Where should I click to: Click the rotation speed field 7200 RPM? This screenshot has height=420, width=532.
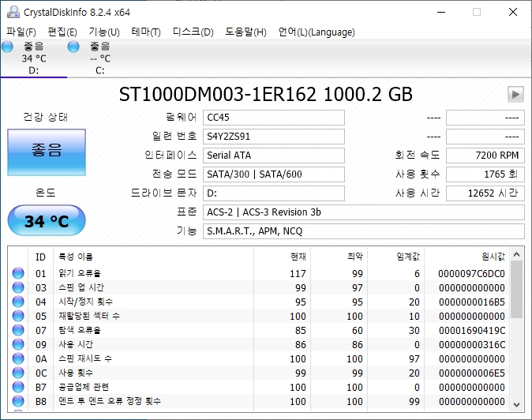point(485,156)
